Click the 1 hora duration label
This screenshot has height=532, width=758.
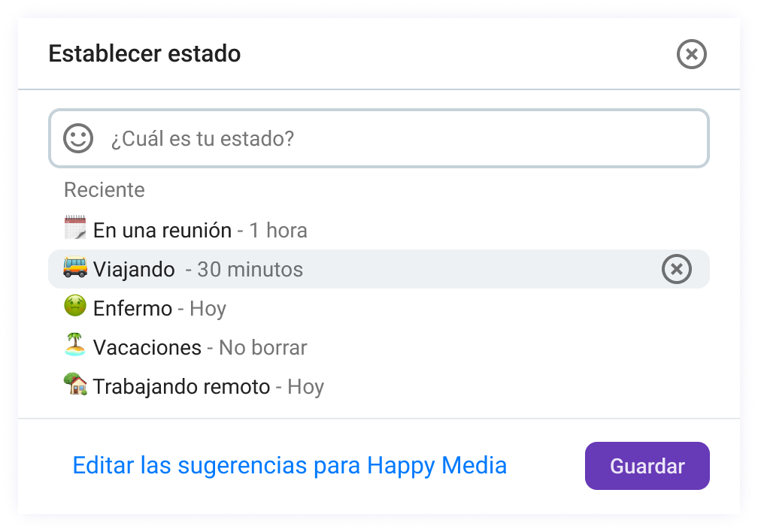coord(277,230)
